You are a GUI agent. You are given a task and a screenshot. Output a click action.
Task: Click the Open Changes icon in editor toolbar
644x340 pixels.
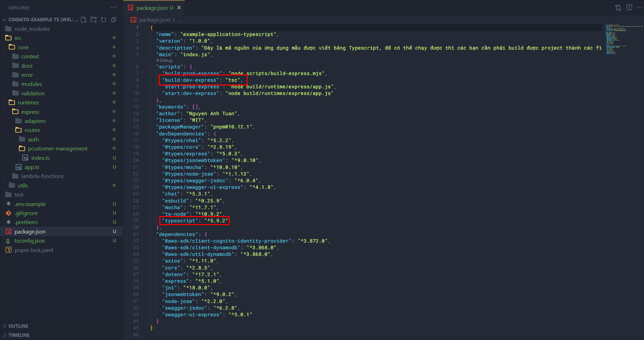618,8
